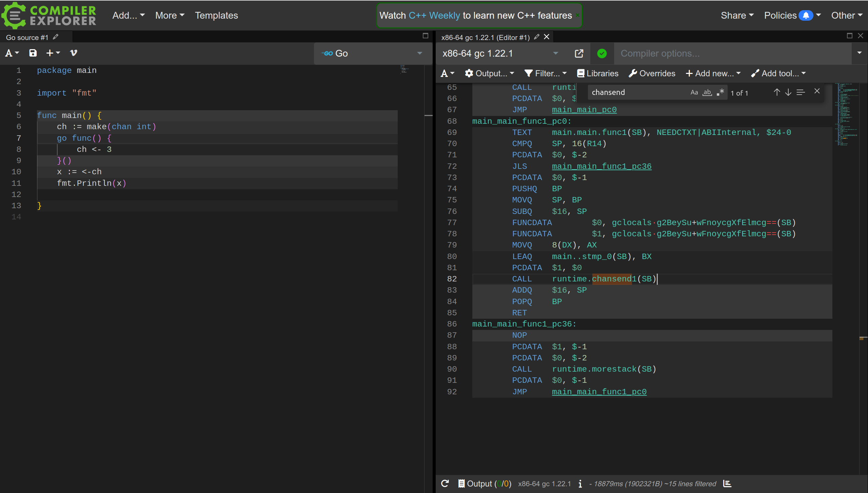Open the Templates menu
This screenshot has width=868, height=493.
point(216,16)
